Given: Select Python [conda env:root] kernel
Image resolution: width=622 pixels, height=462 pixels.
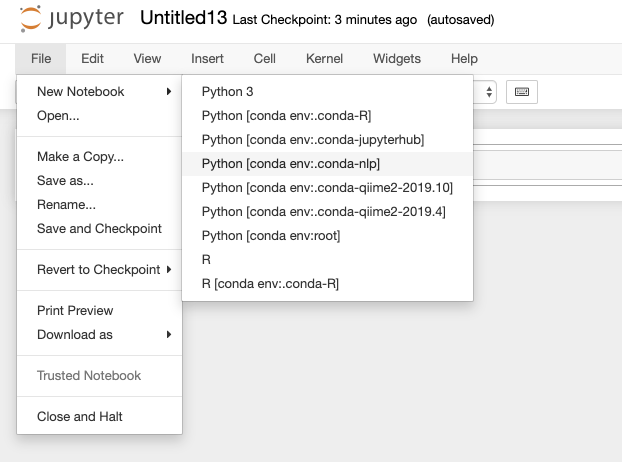Looking at the screenshot, I should (328, 236).
